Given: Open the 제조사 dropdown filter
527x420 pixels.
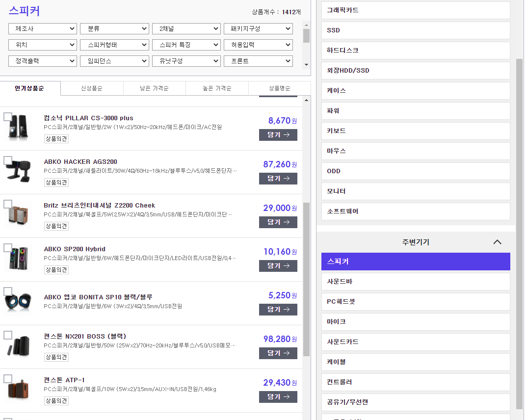Looking at the screenshot, I should [x=43, y=28].
